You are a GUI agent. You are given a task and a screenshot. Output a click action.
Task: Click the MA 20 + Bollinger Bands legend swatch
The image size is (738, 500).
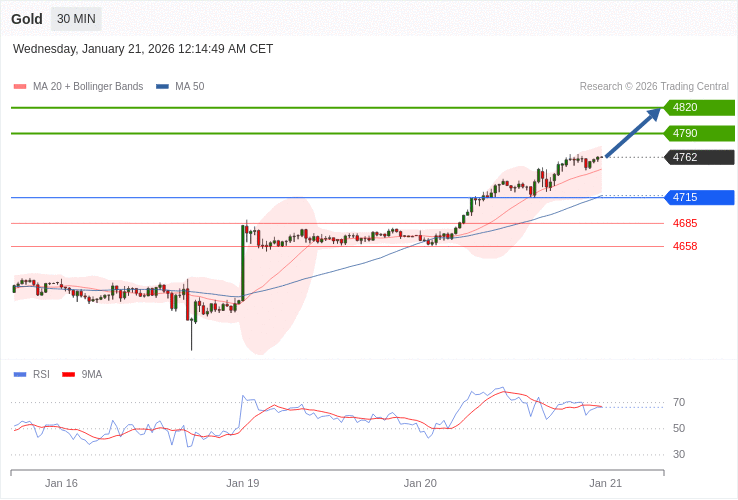(20, 87)
